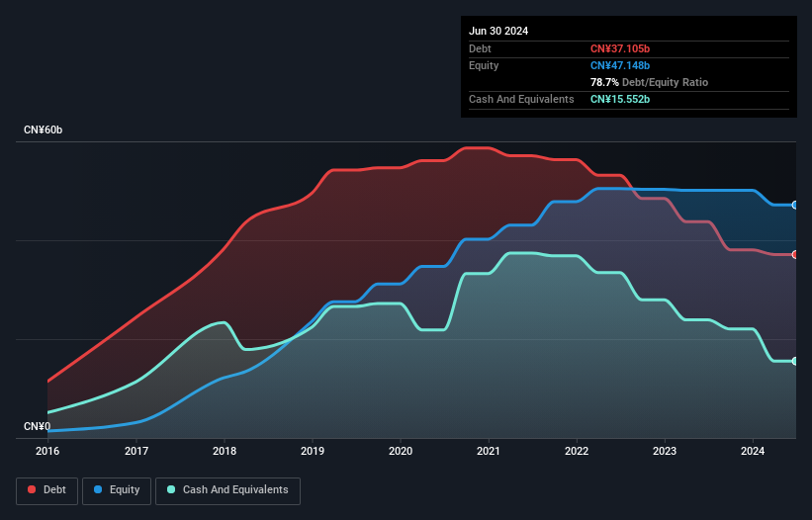Click the CN¥15.552b cash value
The height and width of the screenshot is (520, 812).
[x=620, y=99]
